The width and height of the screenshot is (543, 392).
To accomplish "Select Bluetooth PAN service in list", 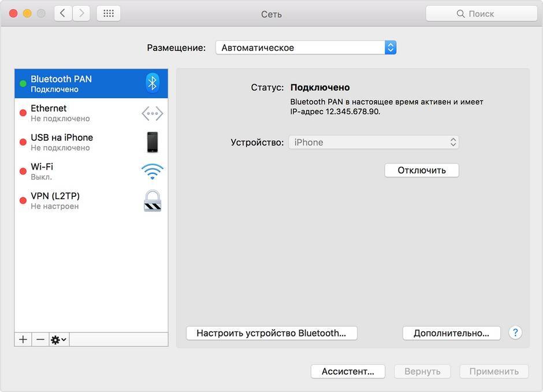I will coord(91,83).
